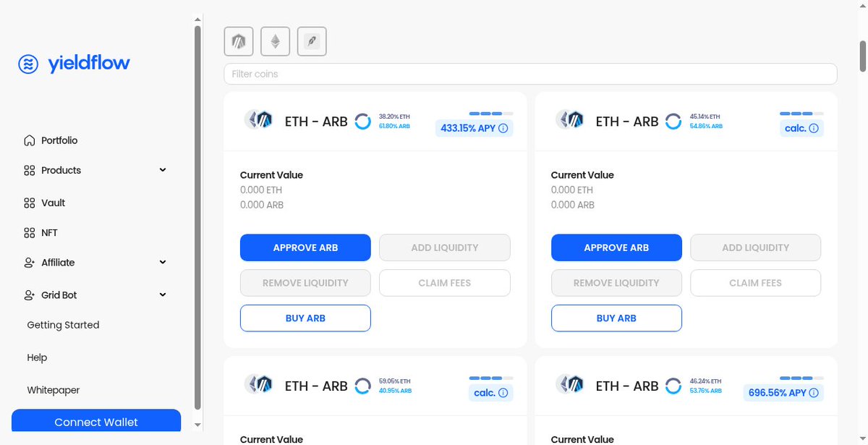Select the '54.86% ARB' ratio text
This screenshot has width=868, height=445.
706,126
